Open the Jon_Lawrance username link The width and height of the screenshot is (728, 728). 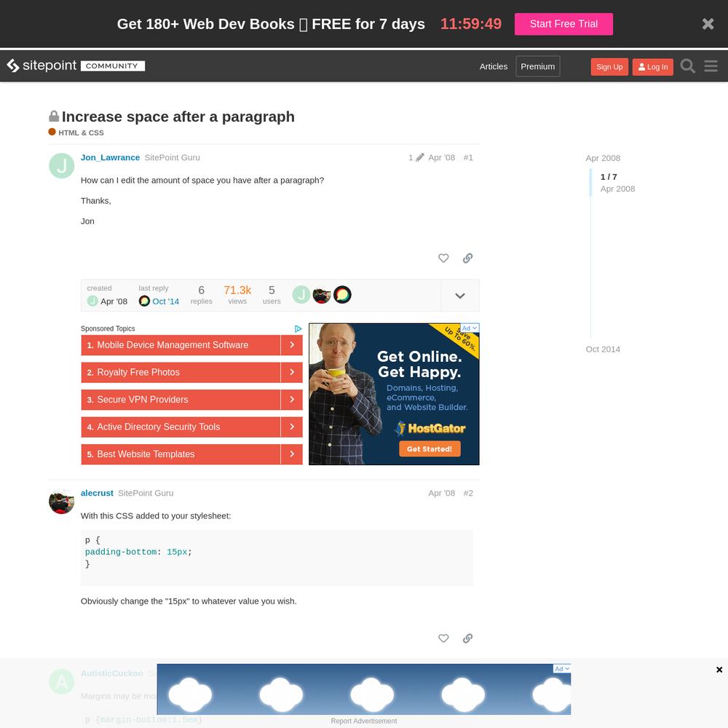pyautogui.click(x=110, y=157)
